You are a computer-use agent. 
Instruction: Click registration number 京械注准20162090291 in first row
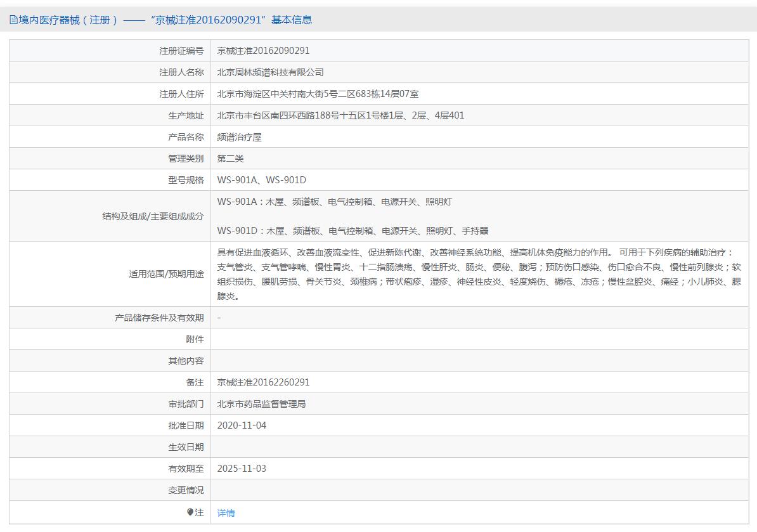point(263,51)
